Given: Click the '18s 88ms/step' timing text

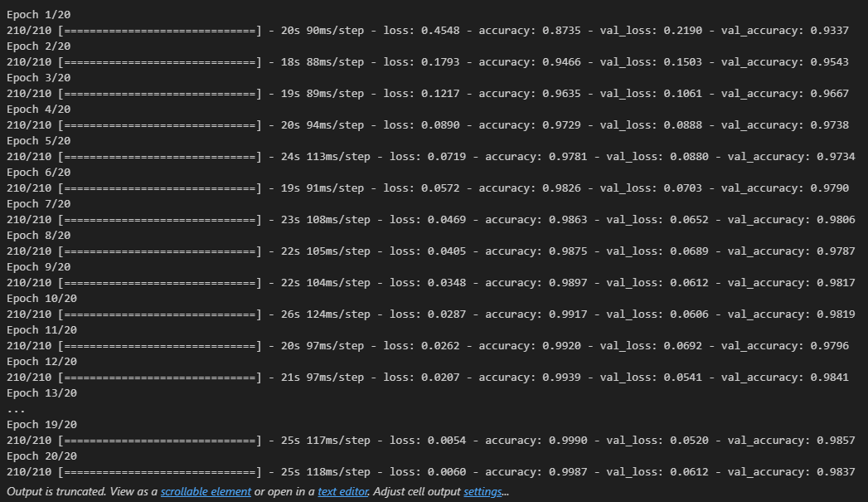Looking at the screenshot, I should pyautogui.click(x=322, y=62).
